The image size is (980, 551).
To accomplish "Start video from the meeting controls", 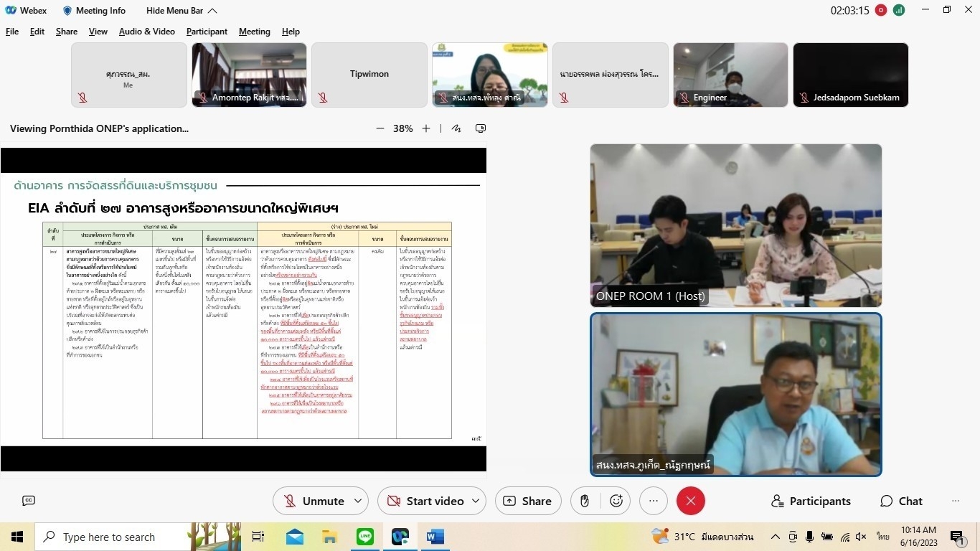I will 425,501.
